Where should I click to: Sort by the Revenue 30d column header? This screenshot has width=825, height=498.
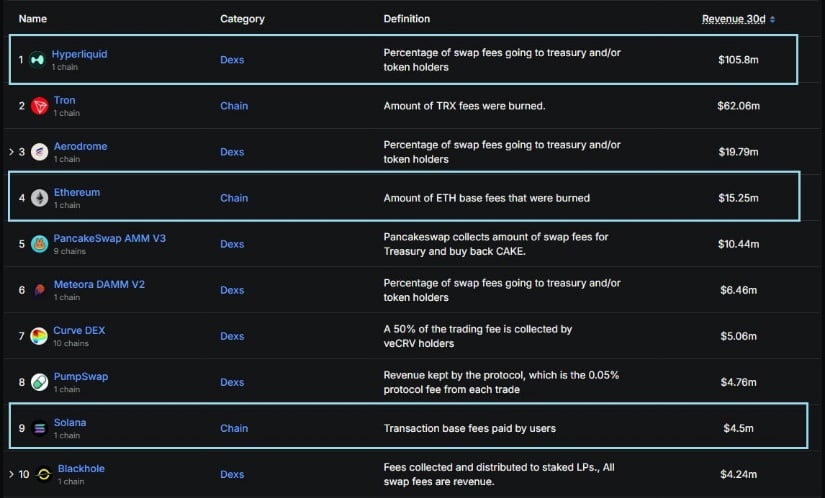(x=733, y=19)
